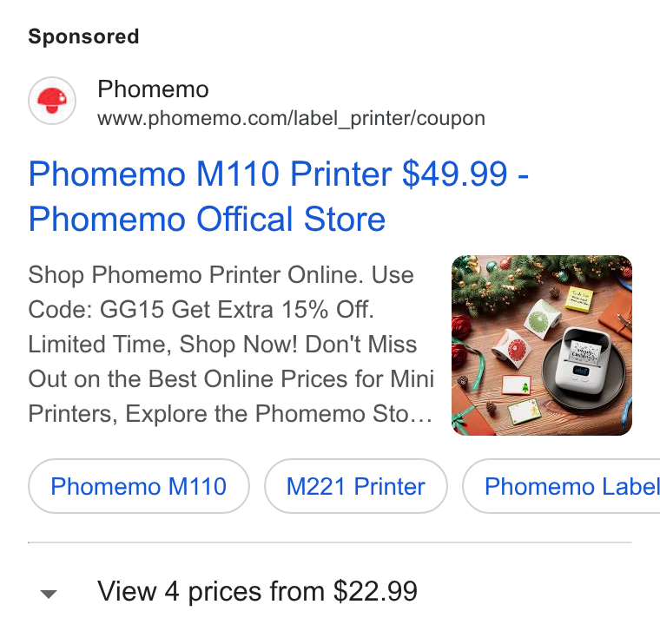Open the Christmas label printer product image
Screen dimensions: 660x644
[x=542, y=345]
